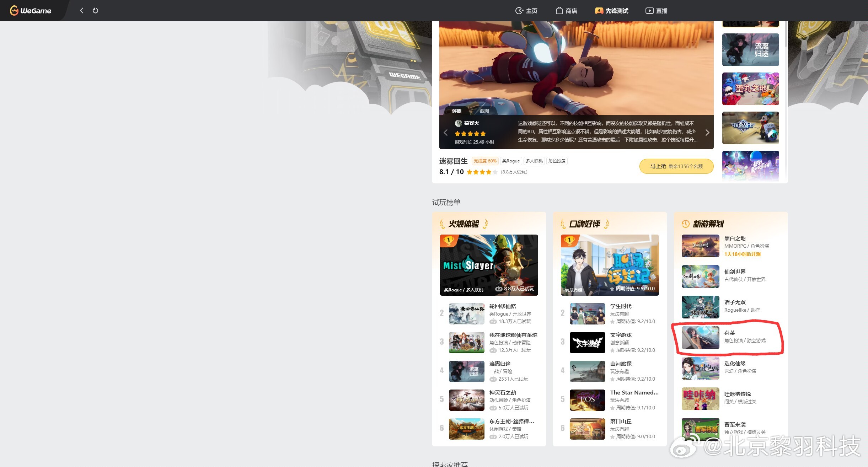868x467 pixels.
Task: Click the 哇咔纳传说 thumbnail
Action: [700, 398]
